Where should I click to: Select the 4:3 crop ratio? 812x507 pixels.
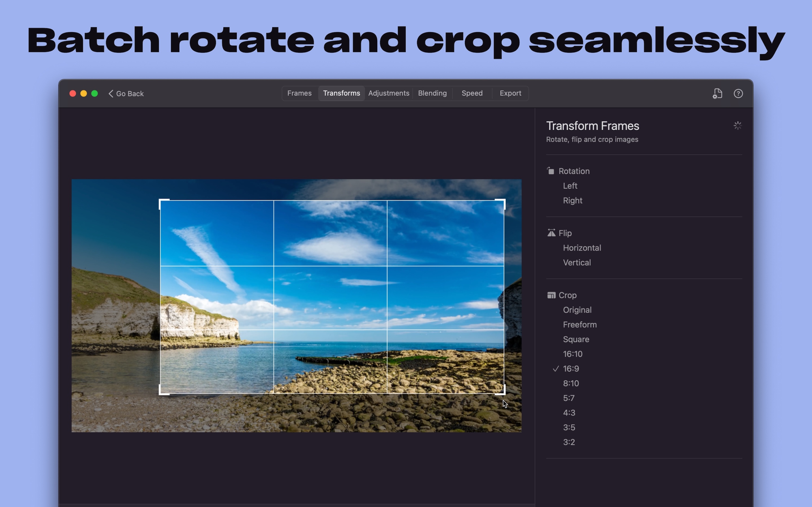coord(569,412)
